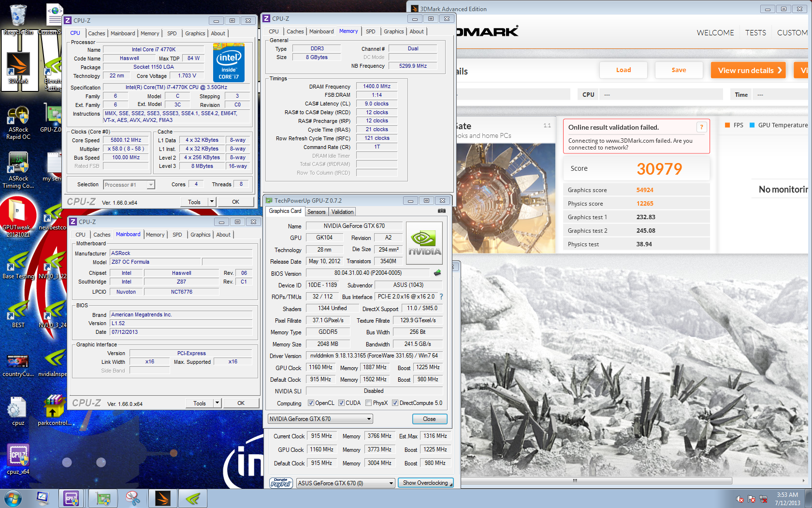This screenshot has width=812, height=508.
Task: Click the Z87 OC Formula model field
Action: point(156,262)
